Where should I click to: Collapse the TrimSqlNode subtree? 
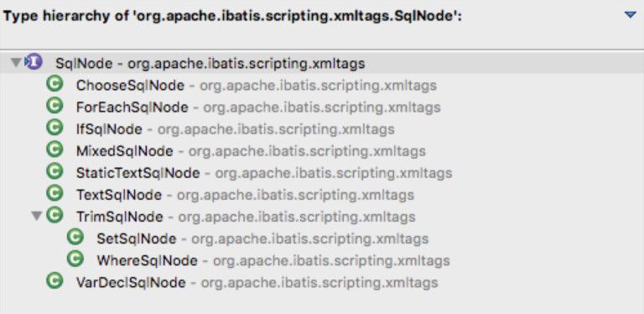37,216
